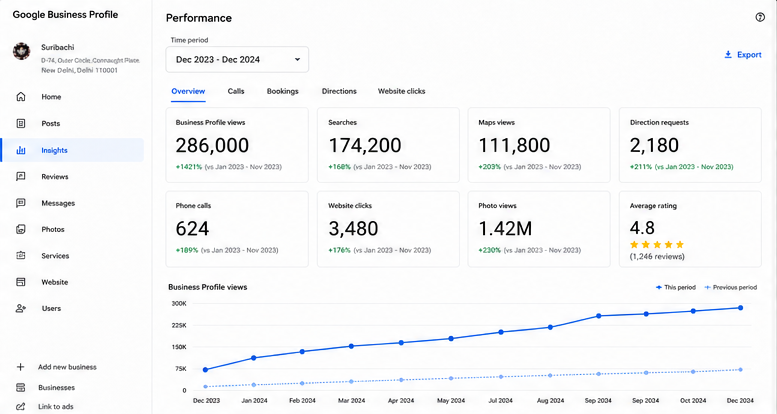Click the download icon beside Export
Viewport: 777px width, 414px height.
point(728,55)
